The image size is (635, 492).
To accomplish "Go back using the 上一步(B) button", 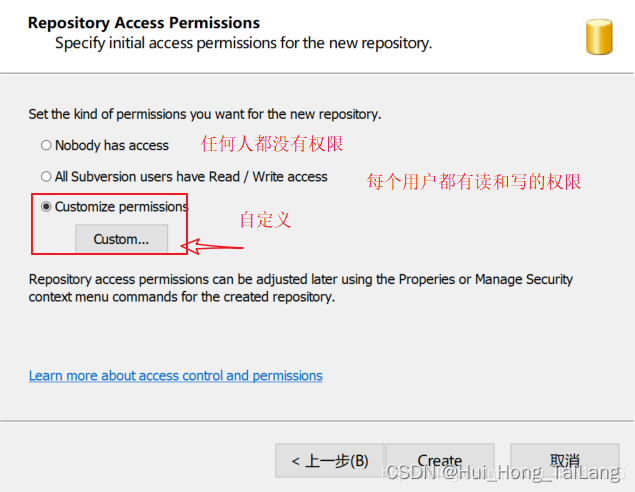I will click(330, 461).
